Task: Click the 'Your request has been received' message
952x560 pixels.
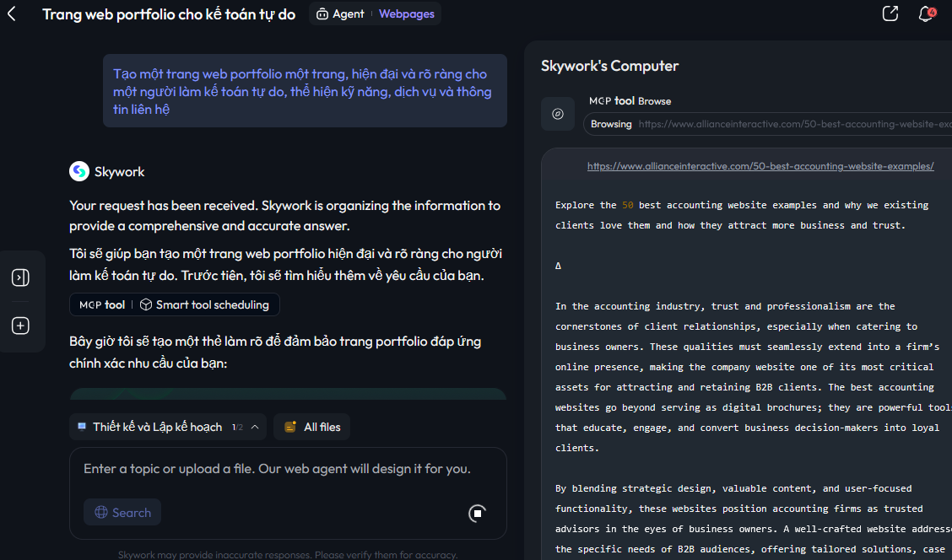Action: [x=284, y=215]
